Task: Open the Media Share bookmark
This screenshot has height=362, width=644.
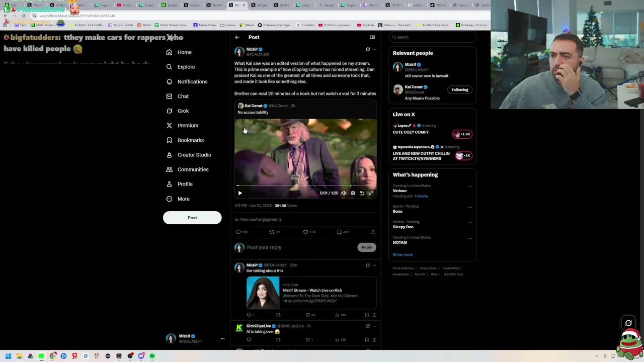Action: pos(204,25)
